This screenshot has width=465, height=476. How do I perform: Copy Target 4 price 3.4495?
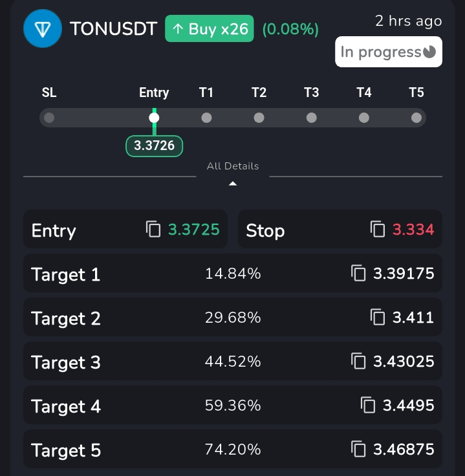pos(368,405)
